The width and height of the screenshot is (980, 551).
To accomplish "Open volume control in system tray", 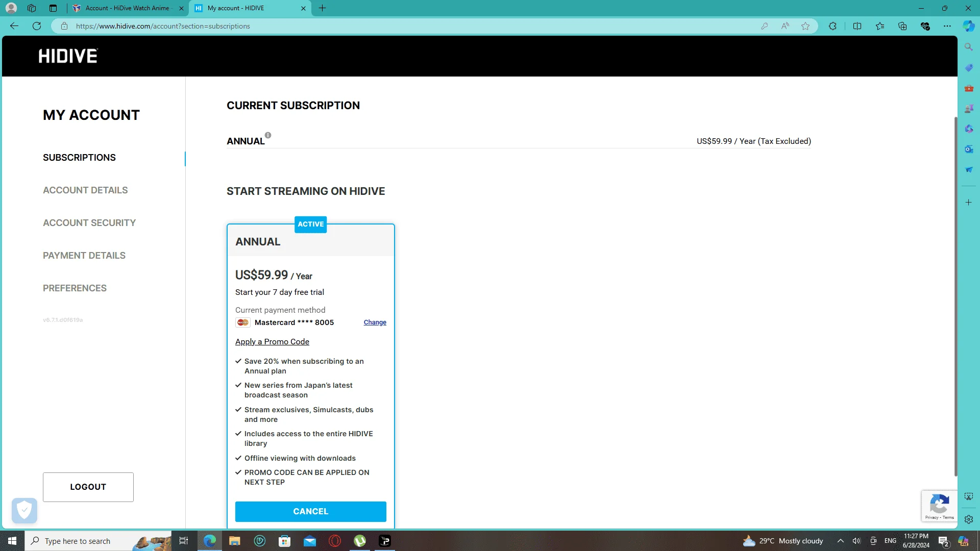I will pos(856,541).
